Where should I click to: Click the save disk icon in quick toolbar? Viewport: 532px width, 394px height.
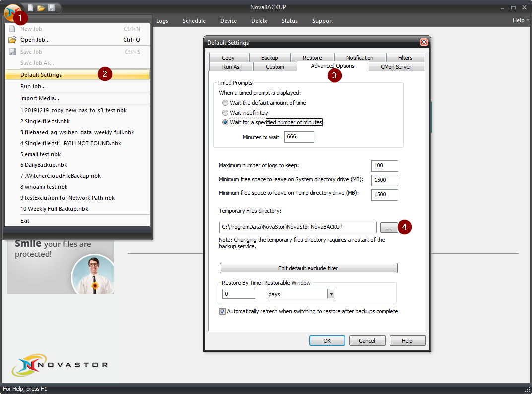pos(51,8)
